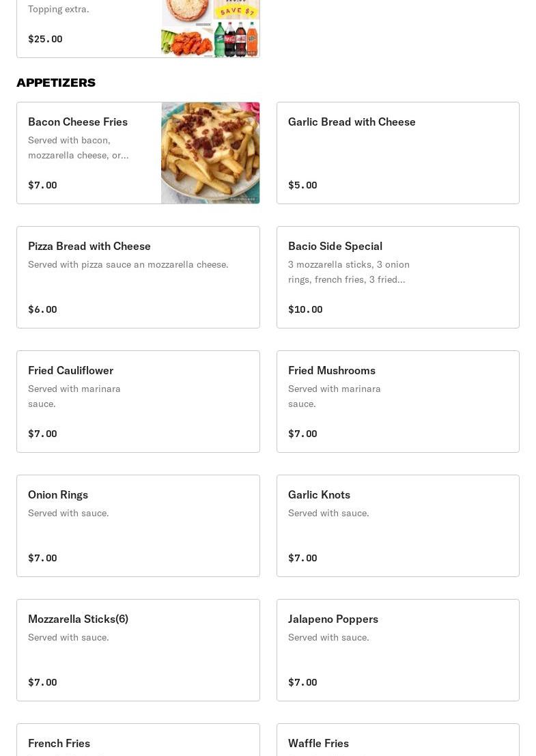Expand truncated Bacon Cheese Fries description
The image size is (536, 756).
coord(78,148)
